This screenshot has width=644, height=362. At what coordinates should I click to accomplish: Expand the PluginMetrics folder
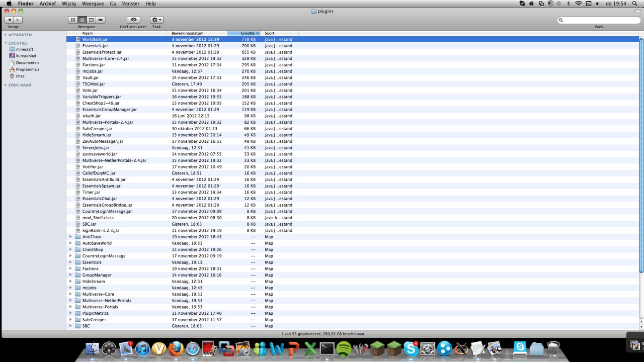pyautogui.click(x=70, y=313)
